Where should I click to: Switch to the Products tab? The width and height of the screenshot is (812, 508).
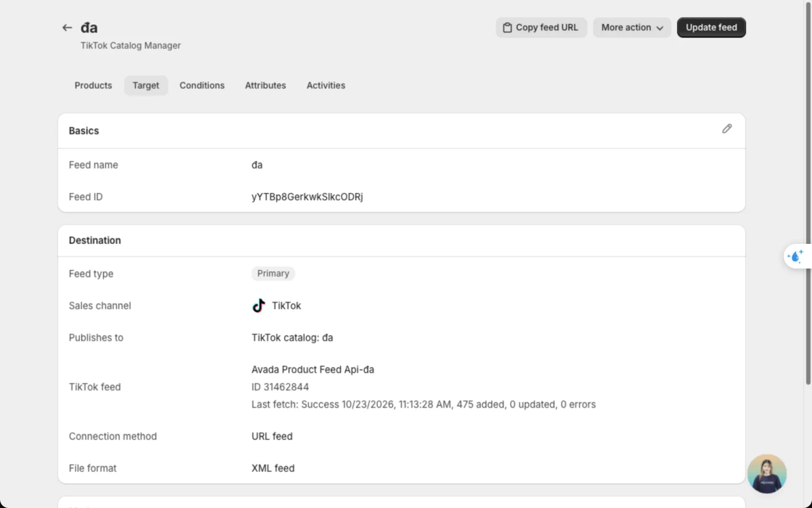[93, 85]
